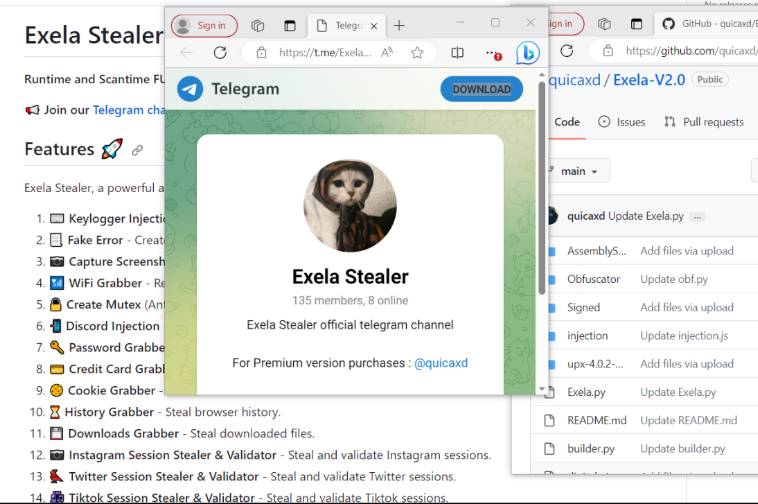The image size is (758, 504).
Task: Switch to the Pull requests tab
Action: tap(704, 122)
